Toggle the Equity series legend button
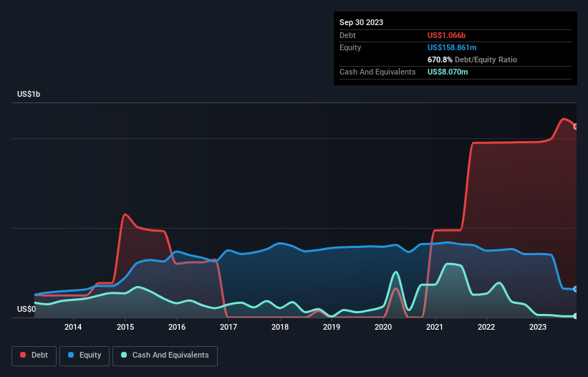Viewport: 588px width, 377px height. pyautogui.click(x=85, y=355)
